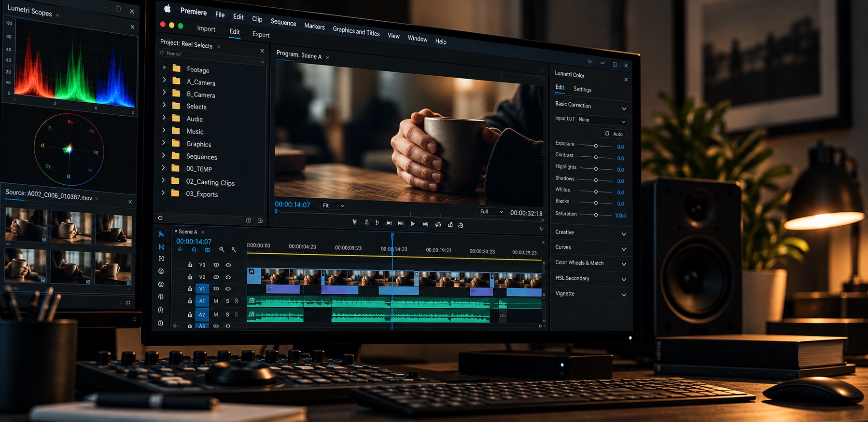
Task: Toggle V1 track eye visibility
Action: pyautogui.click(x=228, y=289)
